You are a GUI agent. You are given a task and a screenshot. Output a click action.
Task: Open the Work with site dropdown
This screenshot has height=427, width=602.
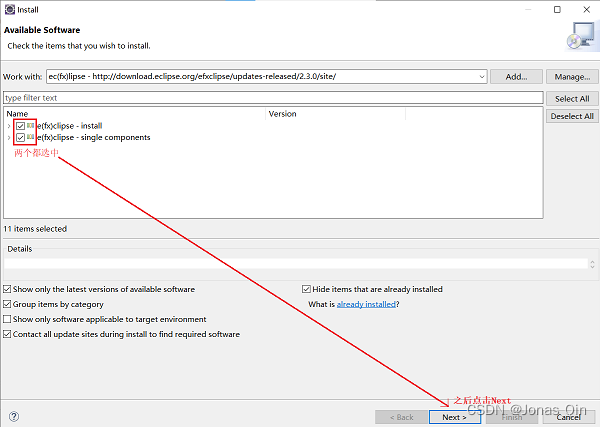[481, 76]
